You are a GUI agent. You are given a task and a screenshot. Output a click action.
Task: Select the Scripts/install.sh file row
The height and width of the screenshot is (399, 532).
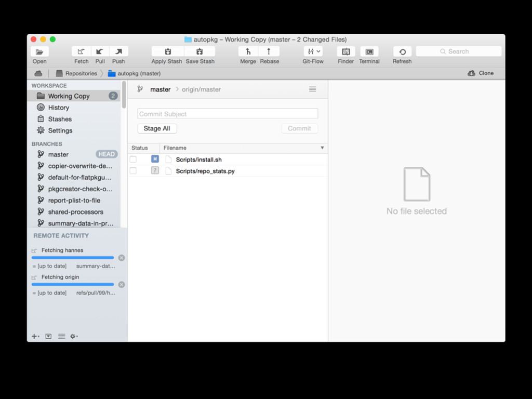coord(228,159)
